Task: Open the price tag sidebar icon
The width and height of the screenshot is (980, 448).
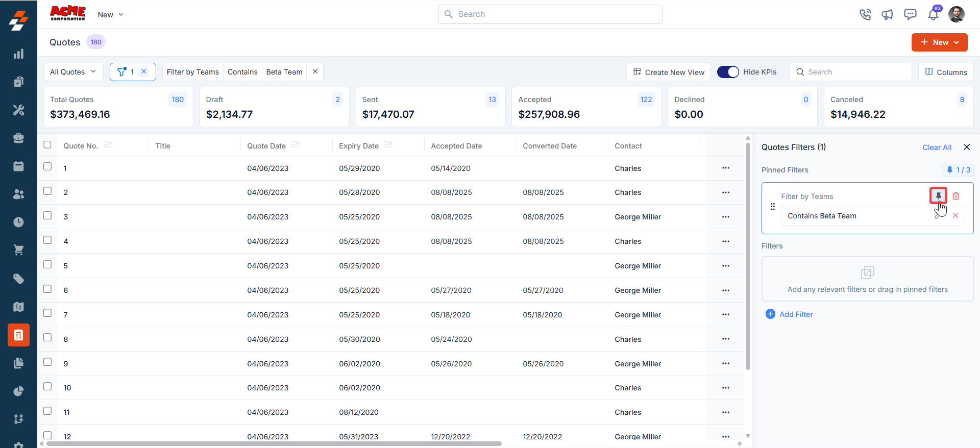Action: tap(18, 279)
